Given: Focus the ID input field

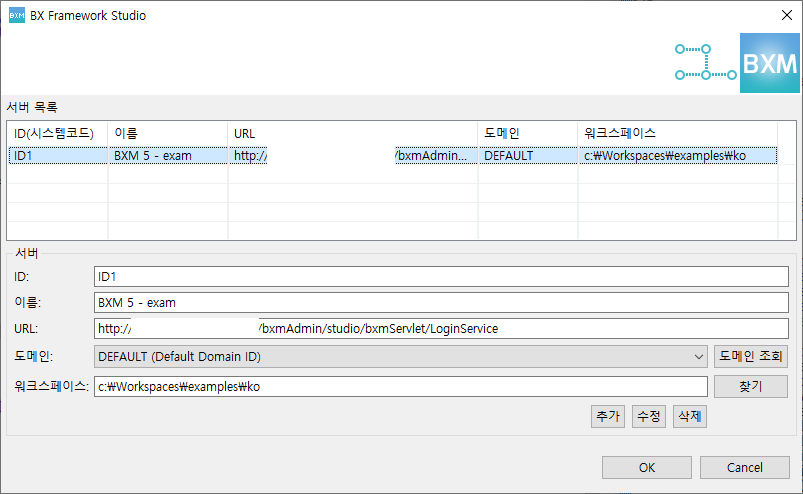Looking at the screenshot, I should [x=441, y=276].
